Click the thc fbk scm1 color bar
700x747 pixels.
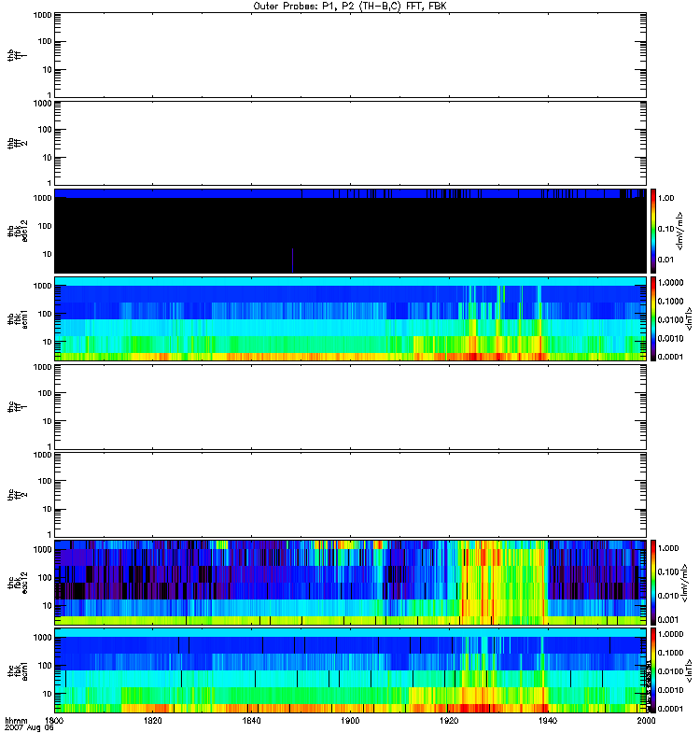tap(653, 670)
